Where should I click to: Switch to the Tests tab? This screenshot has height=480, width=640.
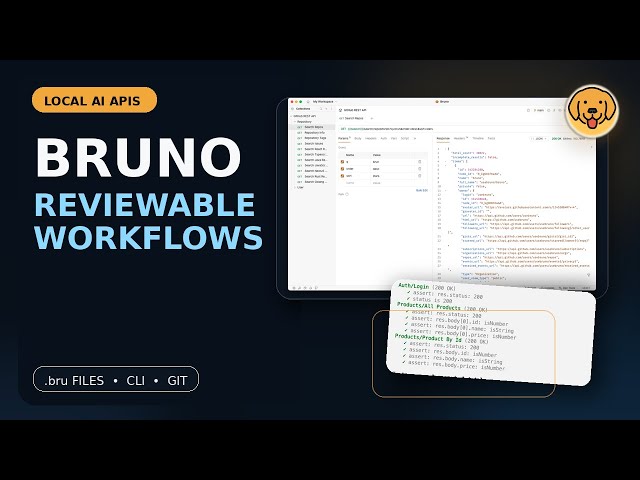(x=491, y=138)
